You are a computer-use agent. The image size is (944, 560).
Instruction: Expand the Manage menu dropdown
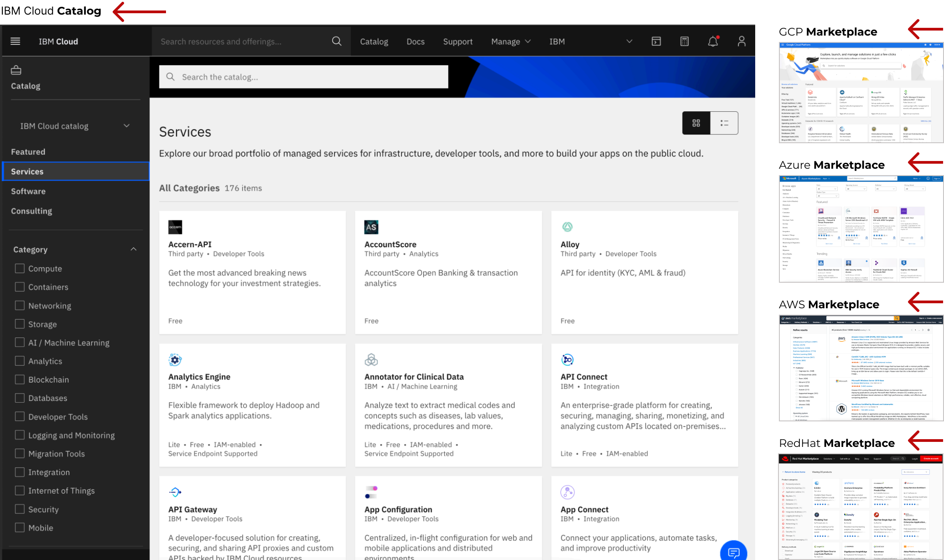pyautogui.click(x=510, y=41)
